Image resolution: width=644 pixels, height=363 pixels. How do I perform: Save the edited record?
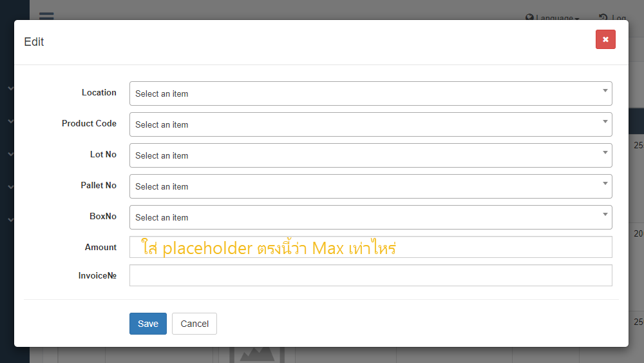148,324
